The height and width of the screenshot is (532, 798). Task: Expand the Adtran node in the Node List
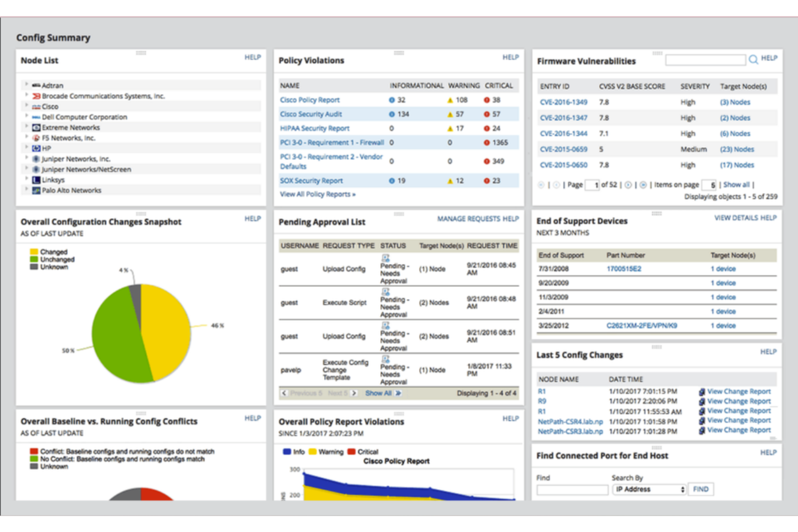pyautogui.click(x=27, y=85)
